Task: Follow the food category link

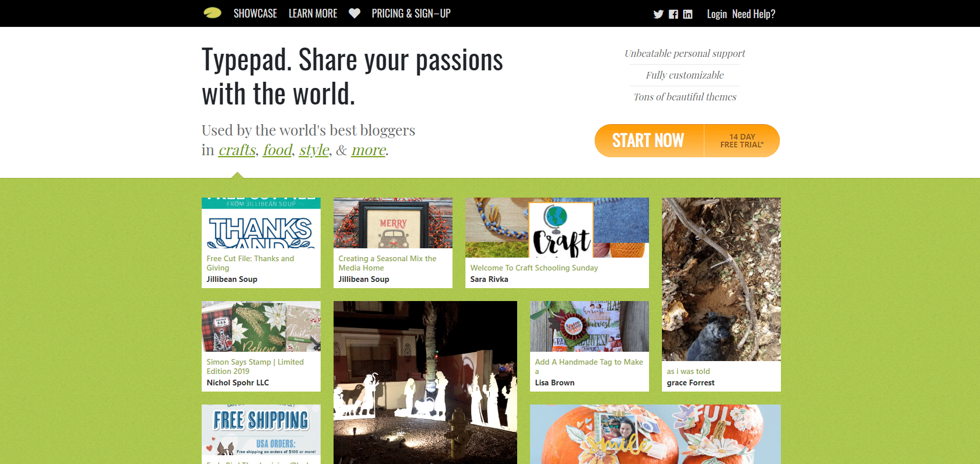Action: [x=278, y=150]
